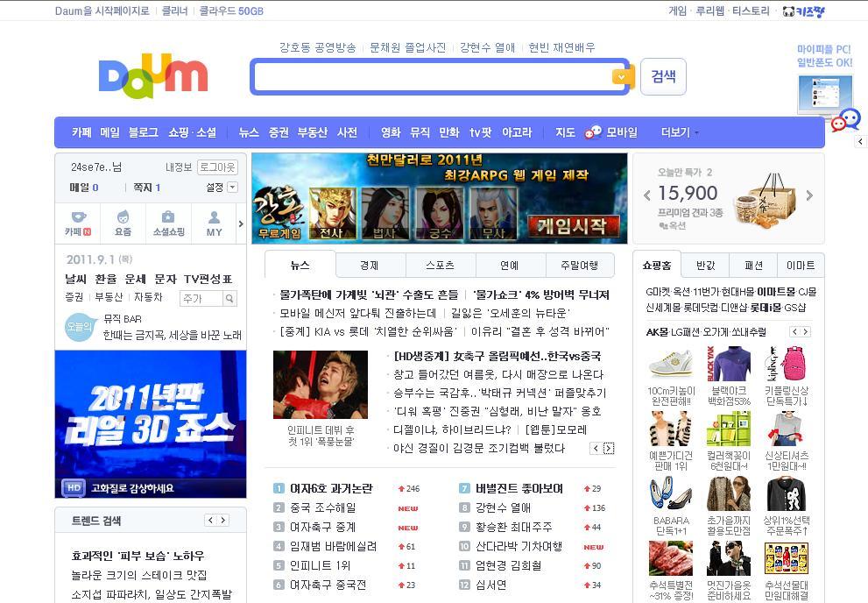The width and height of the screenshot is (868, 603).
Task: Open the 키즈짱 panda icon link
Action: tap(804, 11)
